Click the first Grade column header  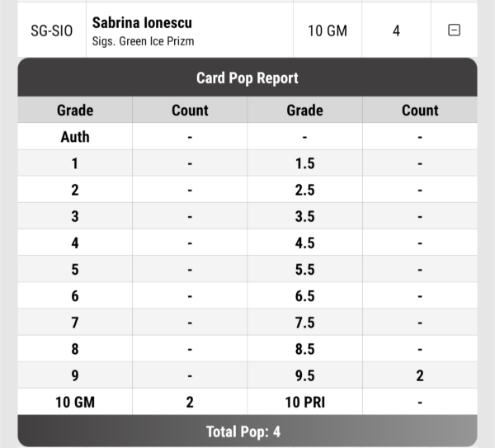click(x=75, y=110)
